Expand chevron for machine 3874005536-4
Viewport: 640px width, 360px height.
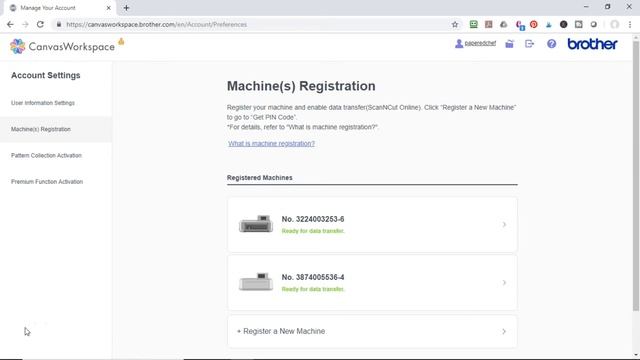504,282
